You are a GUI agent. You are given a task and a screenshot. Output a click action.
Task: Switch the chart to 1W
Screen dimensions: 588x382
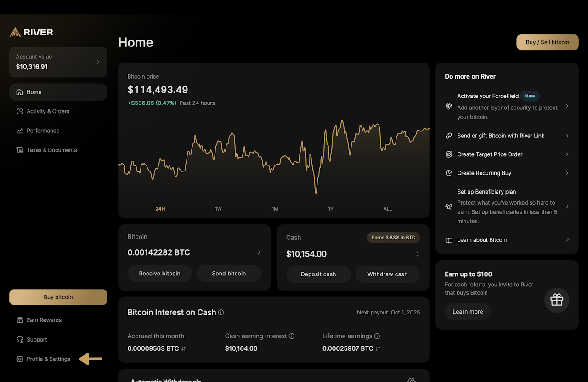(218, 209)
